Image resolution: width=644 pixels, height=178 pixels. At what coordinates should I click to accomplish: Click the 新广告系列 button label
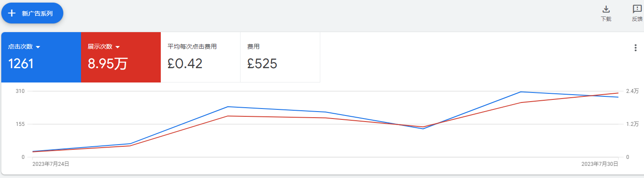coord(37,13)
